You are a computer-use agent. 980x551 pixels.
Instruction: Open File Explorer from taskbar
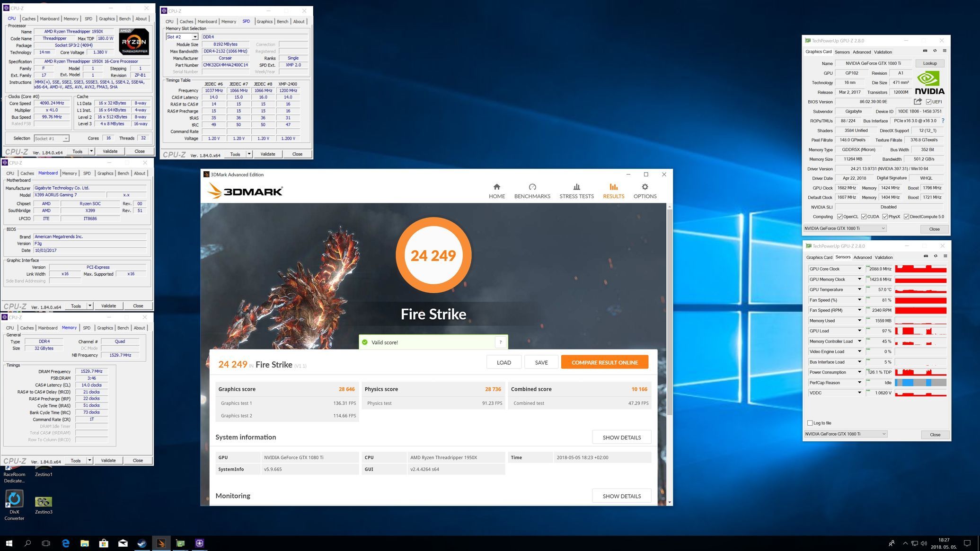click(x=84, y=543)
